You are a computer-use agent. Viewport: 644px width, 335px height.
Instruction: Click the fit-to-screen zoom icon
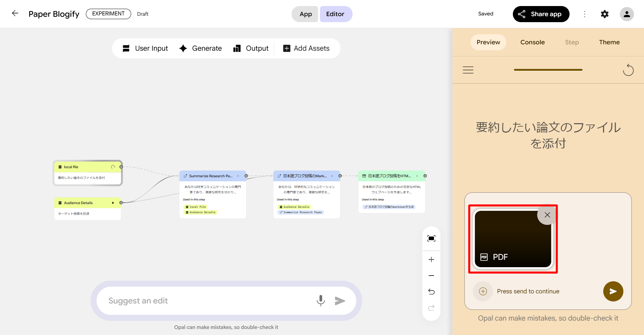pos(431,238)
